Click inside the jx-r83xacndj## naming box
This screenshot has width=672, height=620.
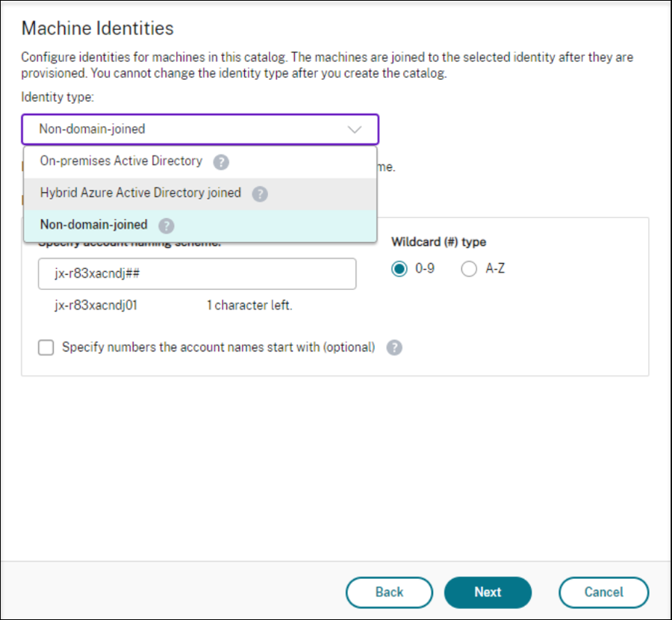point(196,274)
